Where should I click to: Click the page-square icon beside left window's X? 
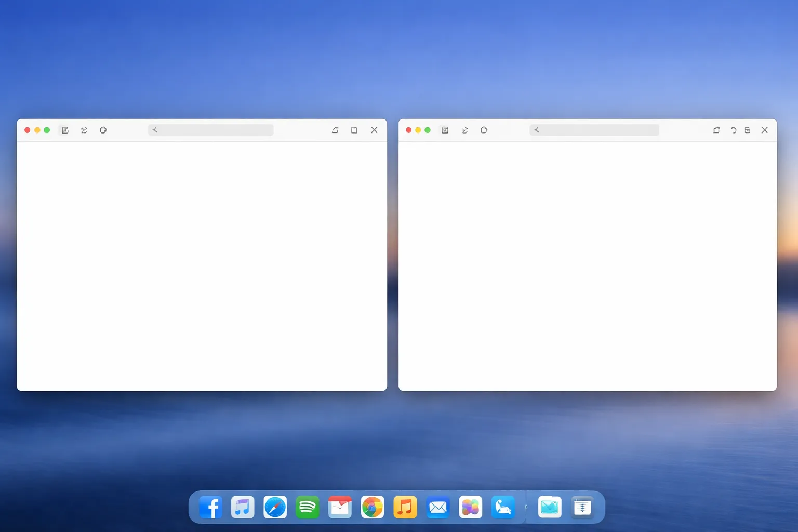tap(354, 130)
